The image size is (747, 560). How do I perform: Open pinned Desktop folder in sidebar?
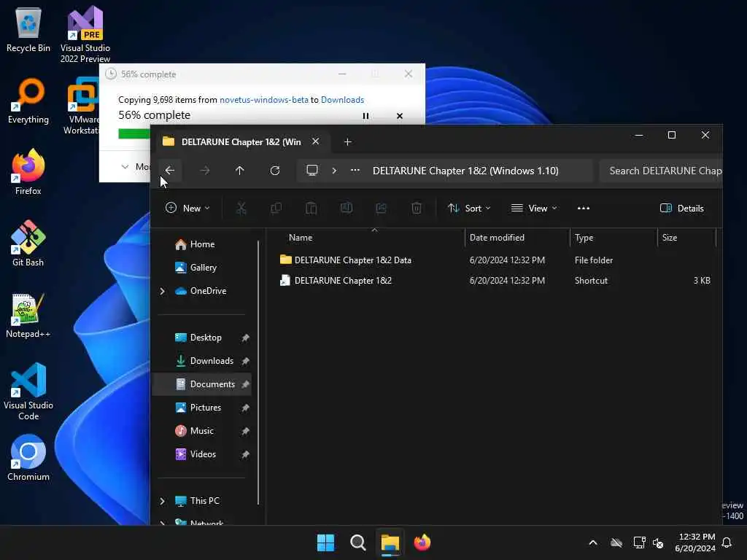pos(206,338)
